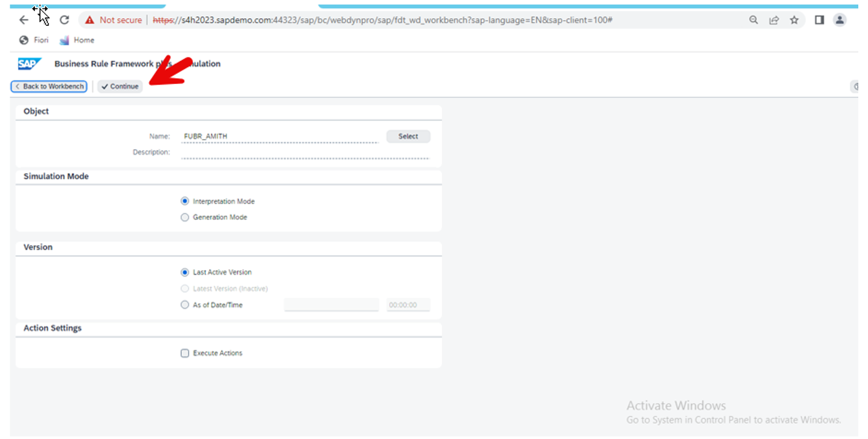Viewport: 868px width, 439px height.
Task: Open the browser side panel icon
Action: tap(819, 20)
